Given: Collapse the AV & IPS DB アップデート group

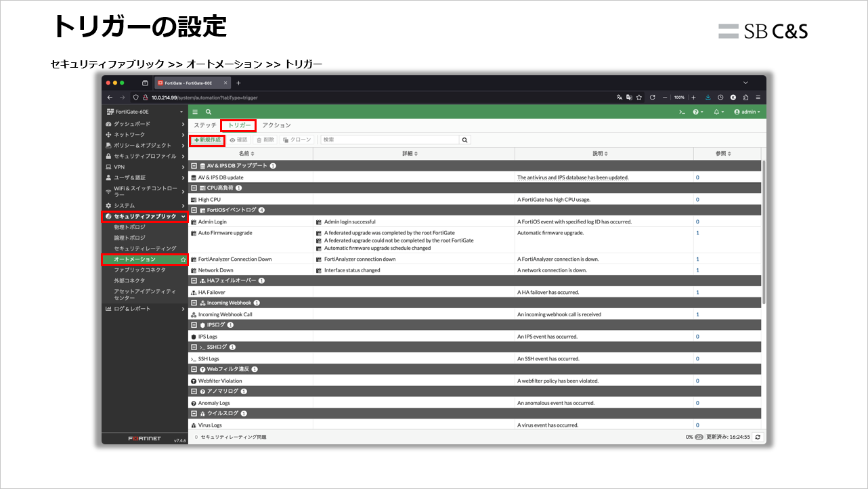Looking at the screenshot, I should (x=194, y=166).
